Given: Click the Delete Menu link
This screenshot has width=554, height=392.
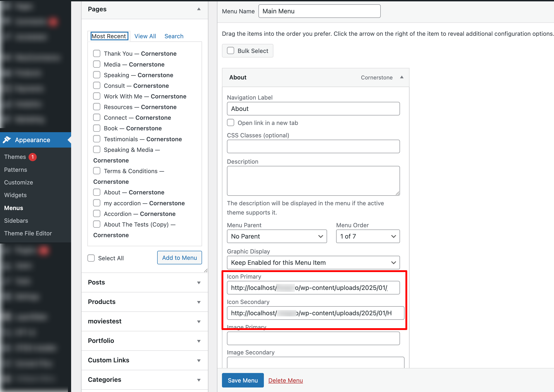Looking at the screenshot, I should (x=285, y=380).
